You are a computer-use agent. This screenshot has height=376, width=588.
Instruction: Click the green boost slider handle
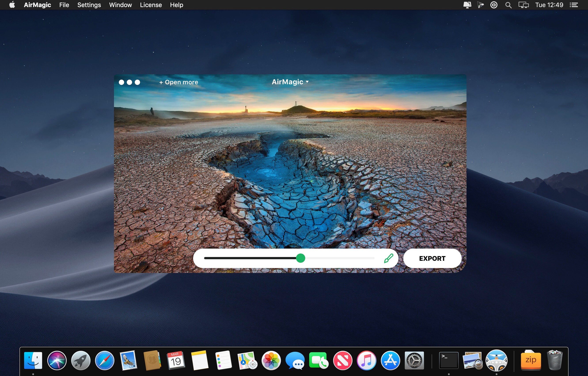pos(300,258)
